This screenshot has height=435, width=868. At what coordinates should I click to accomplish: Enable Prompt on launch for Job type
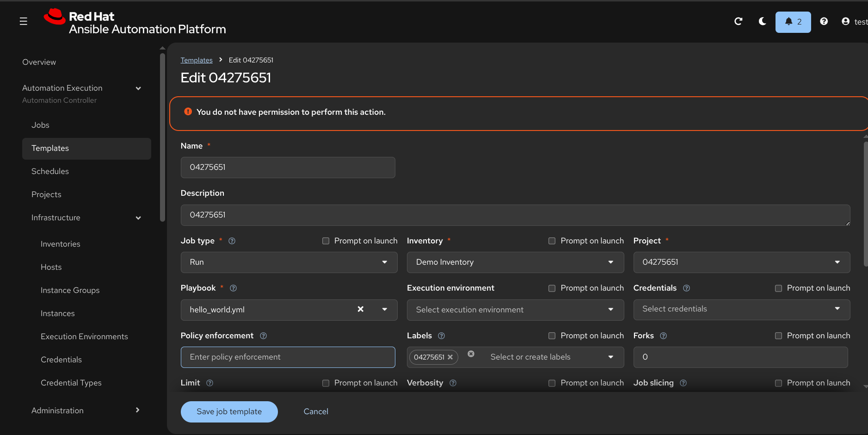pos(326,241)
